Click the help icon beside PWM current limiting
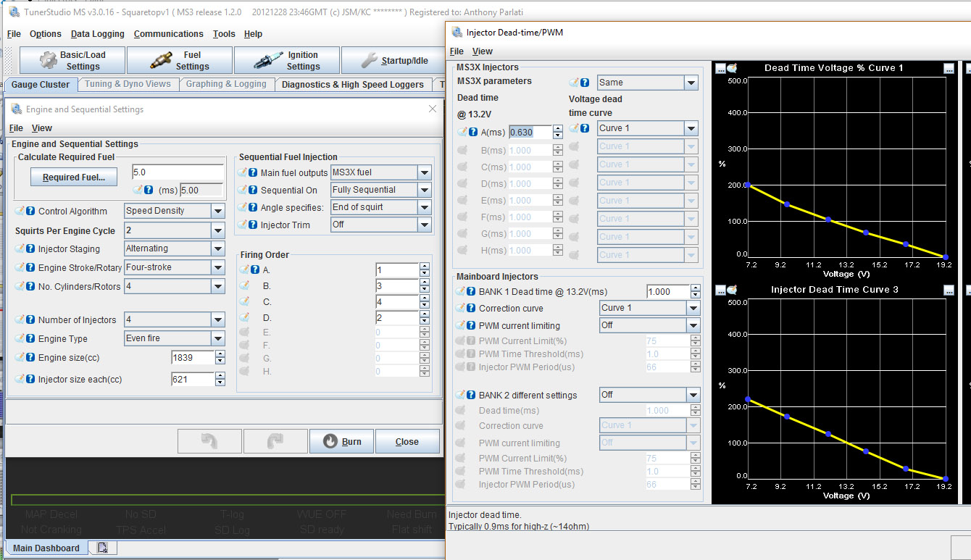This screenshot has width=971, height=560. 471,325
